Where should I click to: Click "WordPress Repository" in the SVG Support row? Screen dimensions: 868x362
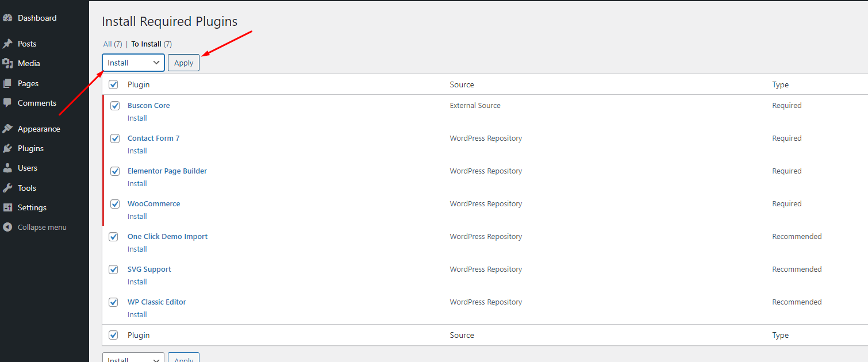tap(486, 269)
